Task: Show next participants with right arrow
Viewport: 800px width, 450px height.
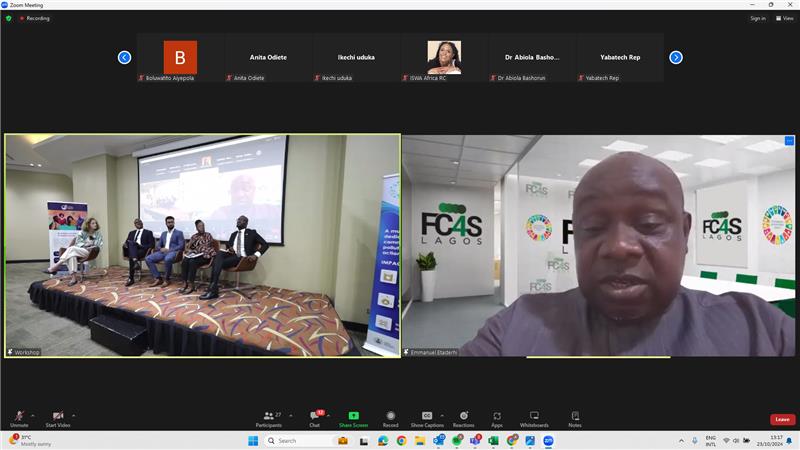Action: pyautogui.click(x=676, y=58)
